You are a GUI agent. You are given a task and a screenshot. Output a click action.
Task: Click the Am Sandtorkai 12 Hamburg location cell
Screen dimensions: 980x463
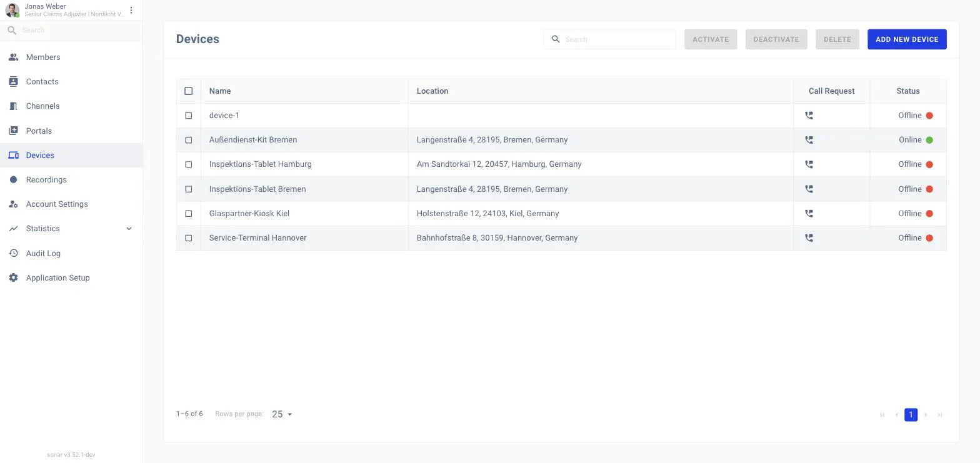tap(601, 164)
